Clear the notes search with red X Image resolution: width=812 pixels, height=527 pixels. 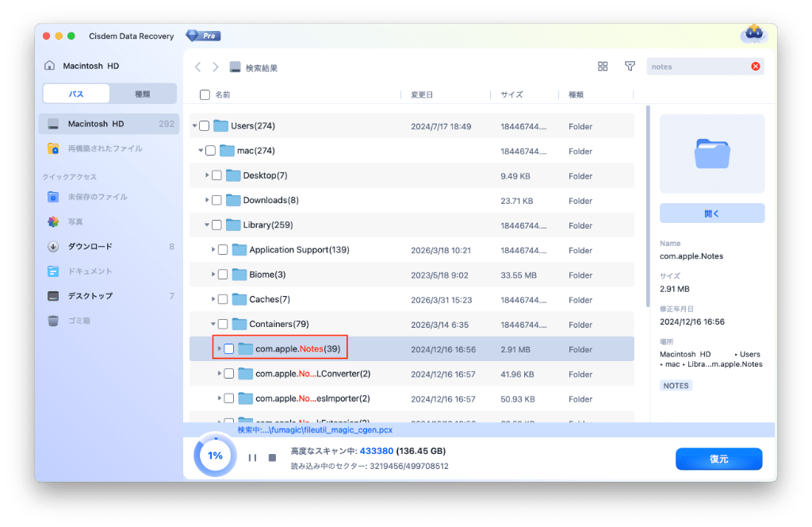756,67
